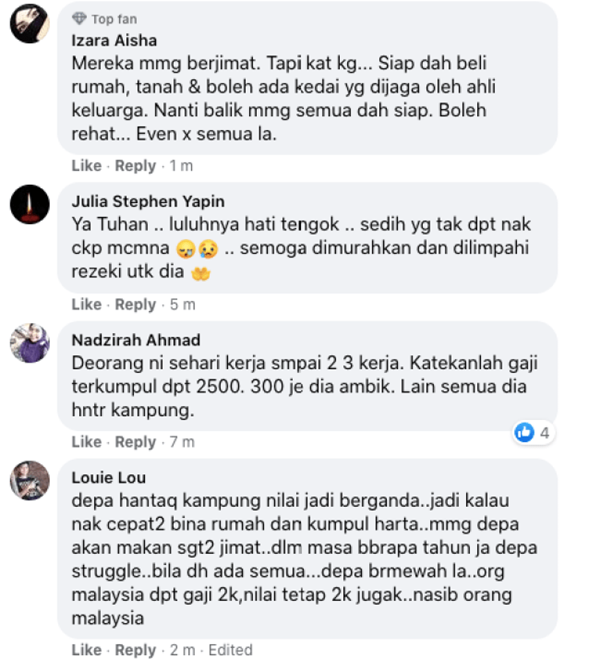The width and height of the screenshot is (600, 659).
Task: Click the Top fan diamond badge icon
Action: 79,18
